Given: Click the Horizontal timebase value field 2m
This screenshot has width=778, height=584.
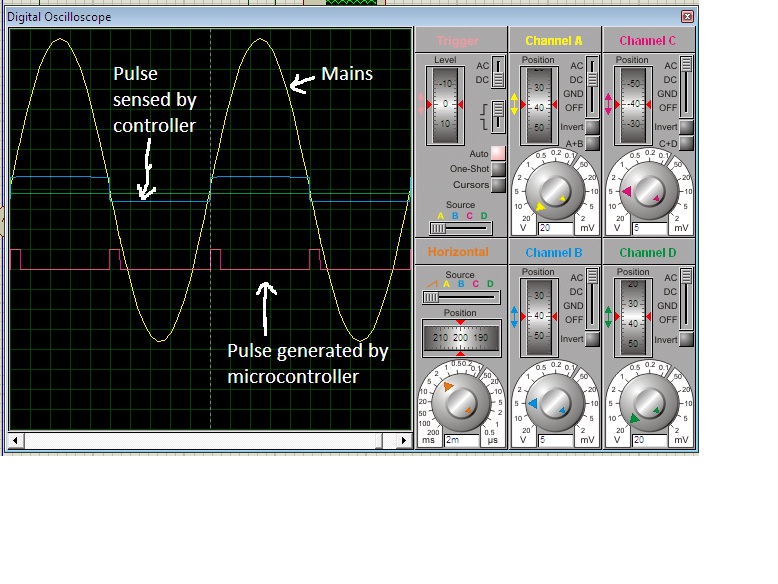Looking at the screenshot, I should click(x=462, y=440).
